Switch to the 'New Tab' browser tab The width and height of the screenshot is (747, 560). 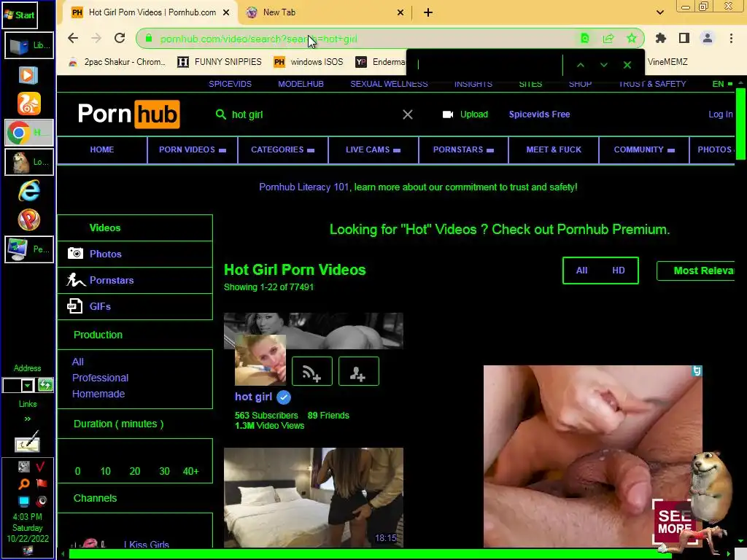324,12
